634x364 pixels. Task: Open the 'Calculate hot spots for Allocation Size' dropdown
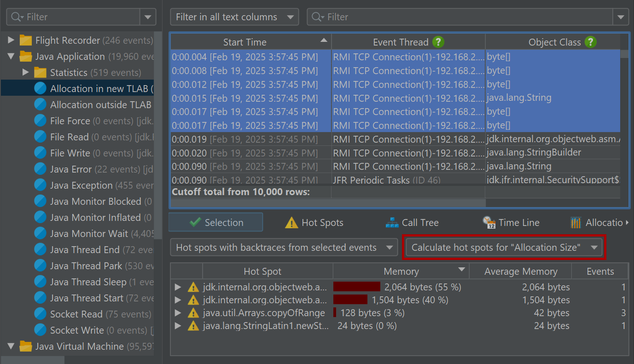[x=506, y=248]
